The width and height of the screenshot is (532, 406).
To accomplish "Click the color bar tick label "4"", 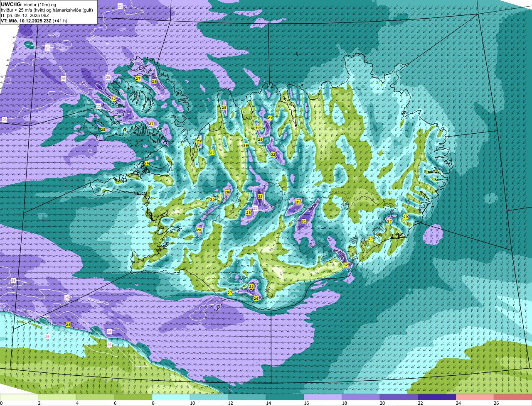I will point(77,403).
